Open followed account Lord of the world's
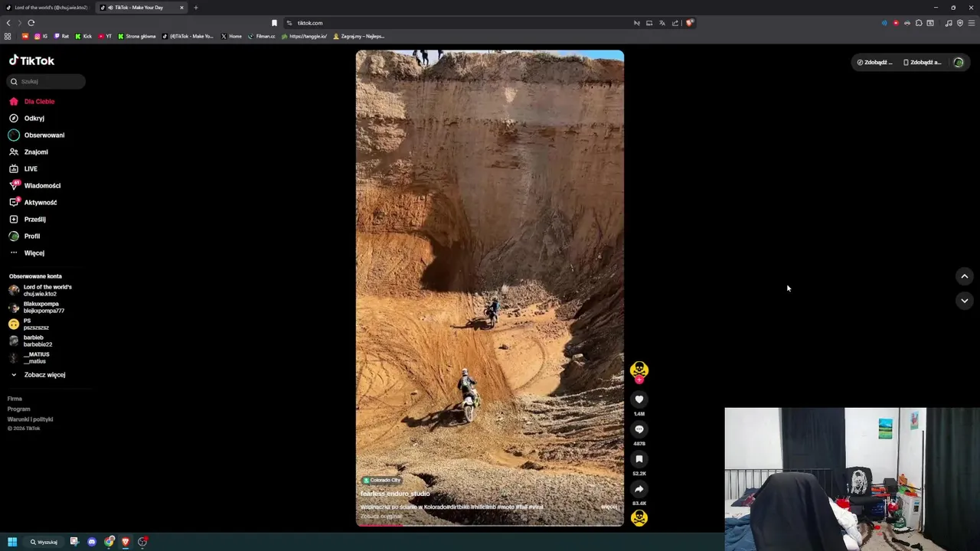This screenshot has width=980, height=551. (41, 290)
